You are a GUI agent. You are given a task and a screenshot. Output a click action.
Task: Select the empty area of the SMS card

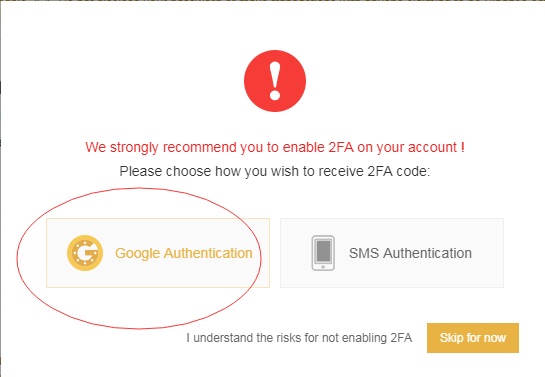coord(392,278)
